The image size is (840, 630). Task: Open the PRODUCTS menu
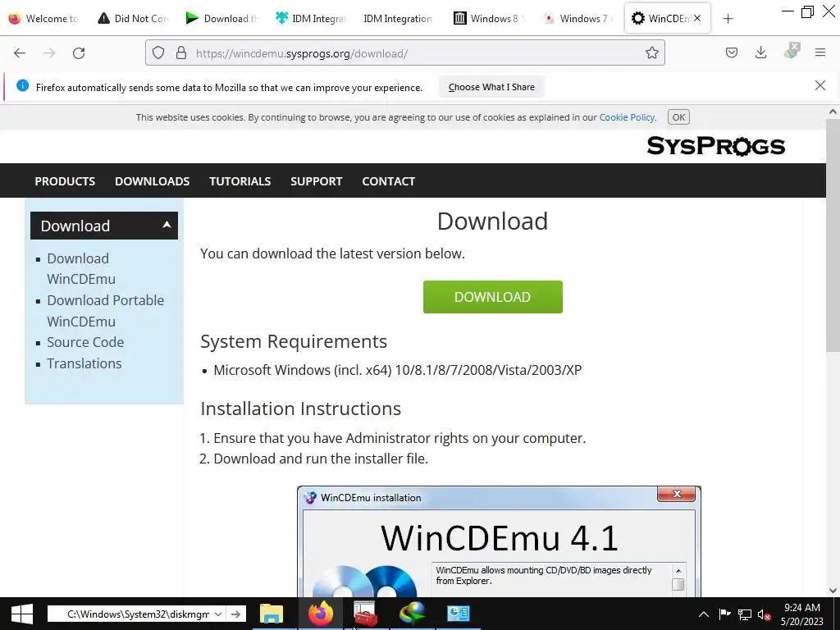click(x=65, y=181)
